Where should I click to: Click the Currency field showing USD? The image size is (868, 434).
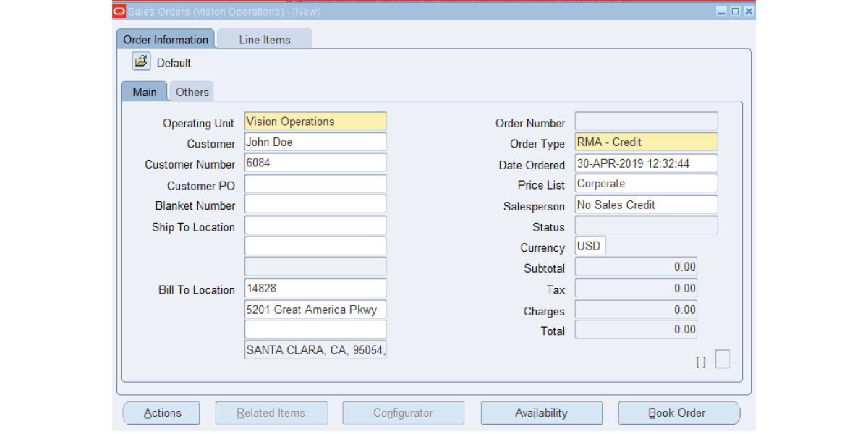[x=591, y=246]
